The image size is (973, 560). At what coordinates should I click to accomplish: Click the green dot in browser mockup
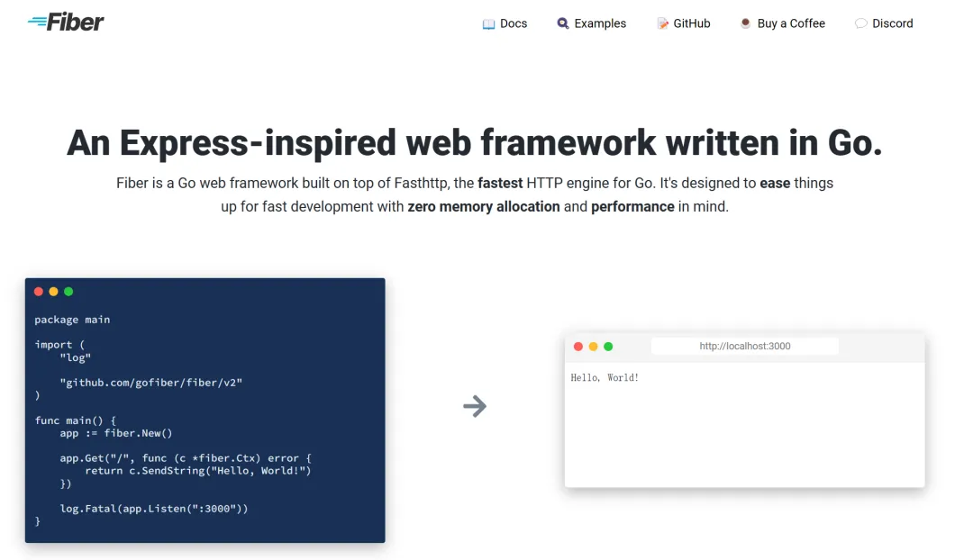tap(608, 347)
